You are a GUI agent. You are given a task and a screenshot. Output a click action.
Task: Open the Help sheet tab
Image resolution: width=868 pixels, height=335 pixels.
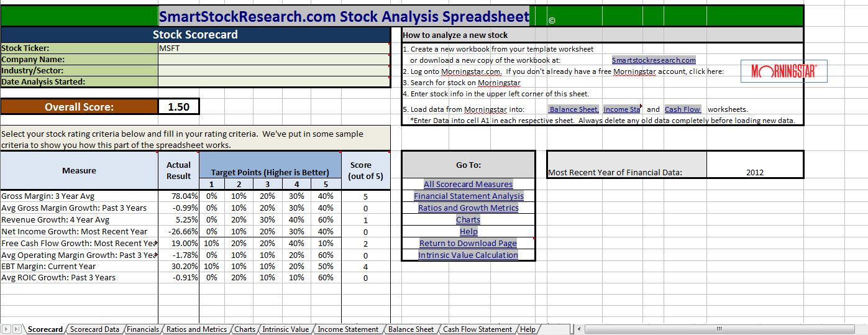pyautogui.click(x=528, y=329)
